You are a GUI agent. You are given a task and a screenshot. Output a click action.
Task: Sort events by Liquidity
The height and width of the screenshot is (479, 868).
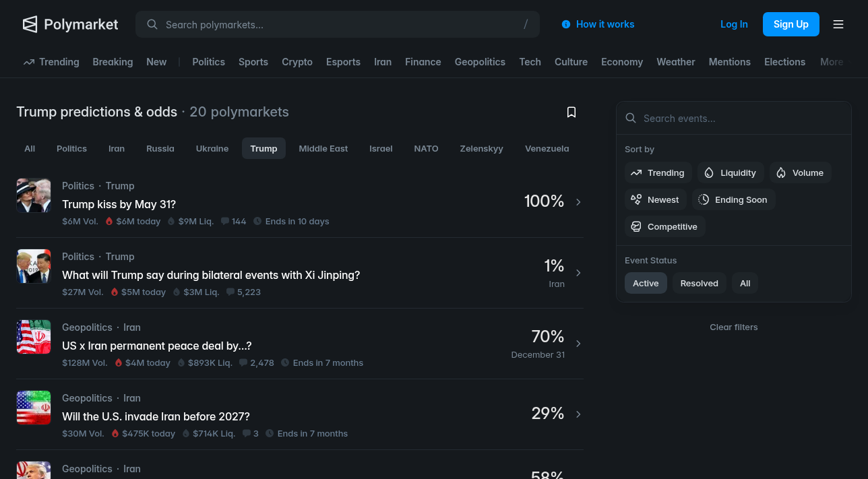pos(731,172)
